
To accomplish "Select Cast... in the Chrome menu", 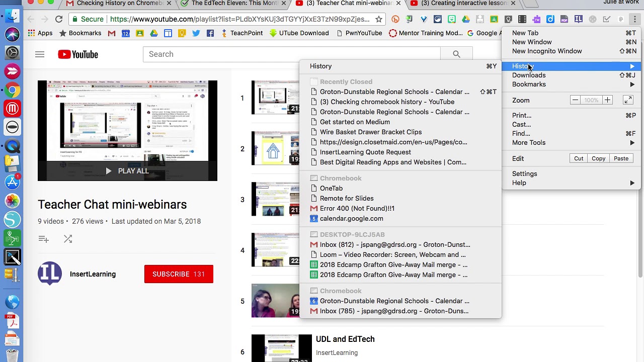I will pos(571,125).
